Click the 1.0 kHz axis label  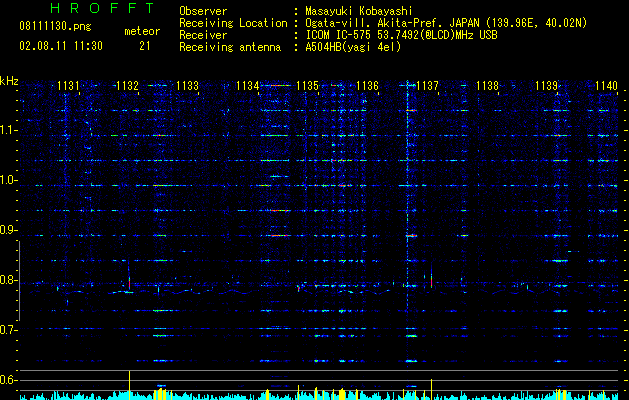[x=9, y=180]
